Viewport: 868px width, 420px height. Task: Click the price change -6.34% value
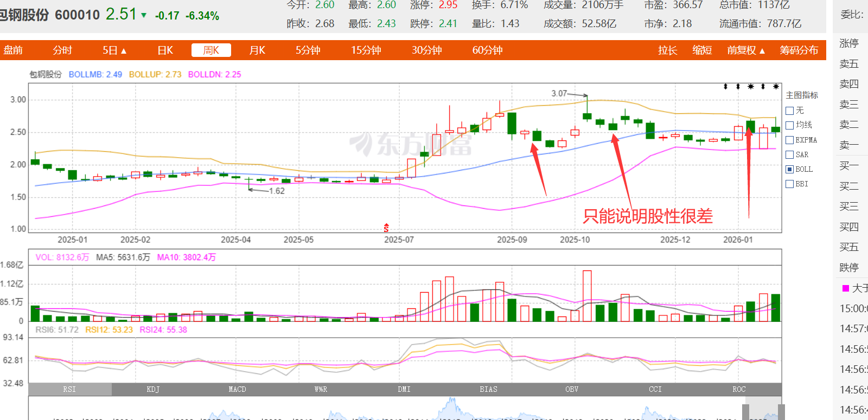(202, 16)
